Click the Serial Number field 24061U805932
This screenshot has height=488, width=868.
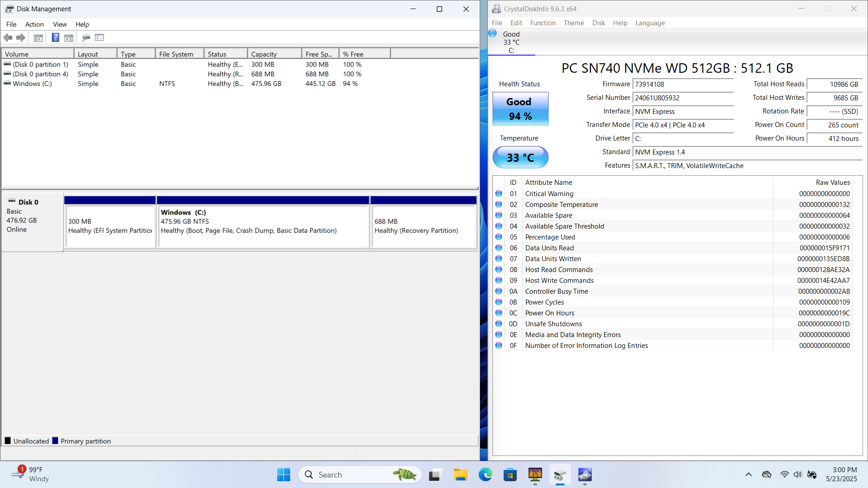(x=683, y=98)
